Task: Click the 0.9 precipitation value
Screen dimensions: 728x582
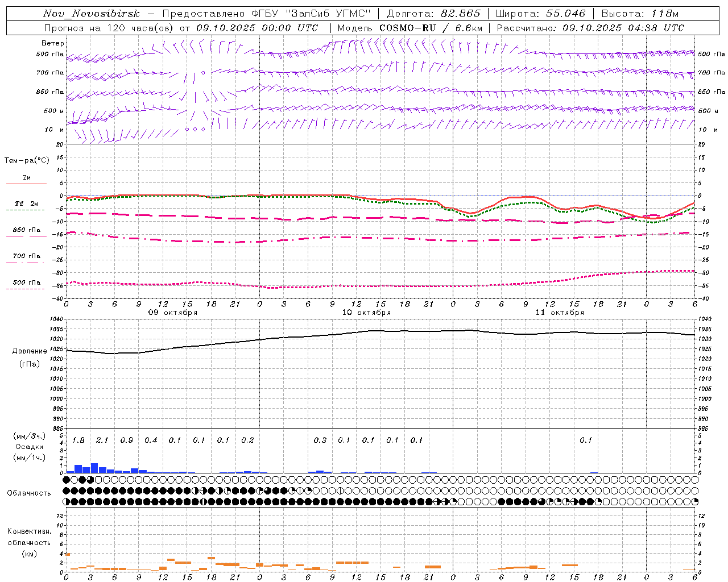Action: 127,440
